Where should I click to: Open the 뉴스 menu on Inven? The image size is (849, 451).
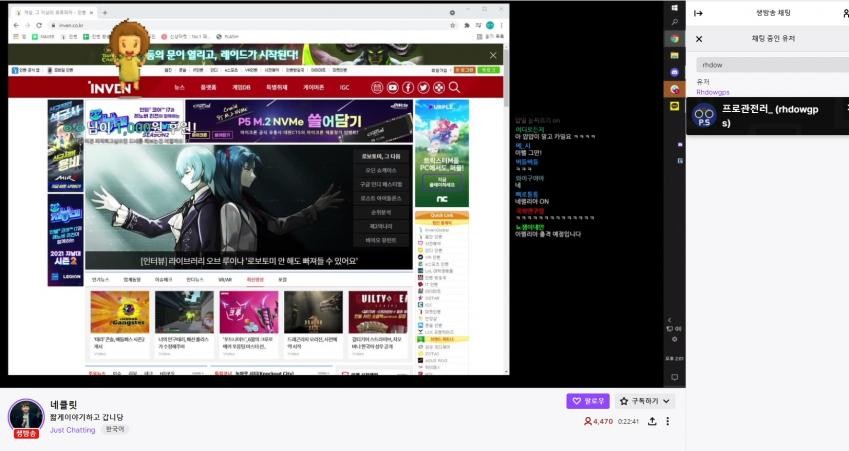(x=179, y=87)
